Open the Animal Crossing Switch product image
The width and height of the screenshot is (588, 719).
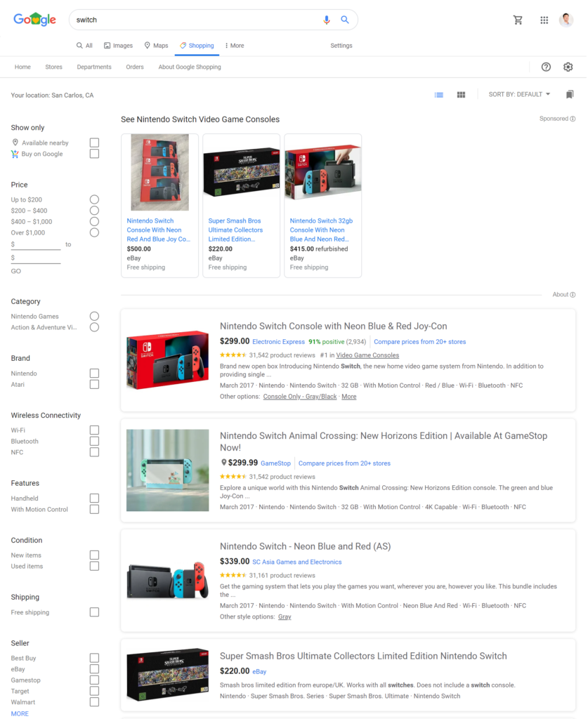[x=167, y=470]
